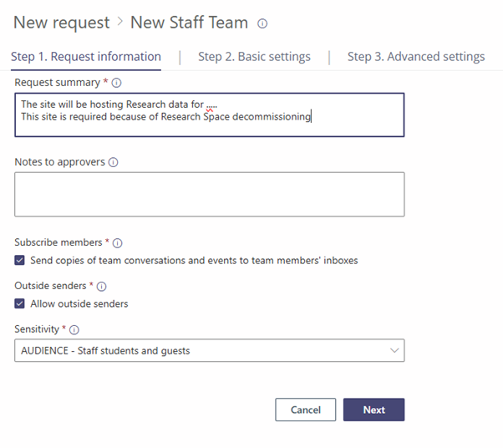Select the Step 1. Request information tab
Screen dimensions: 503x448
(86, 57)
